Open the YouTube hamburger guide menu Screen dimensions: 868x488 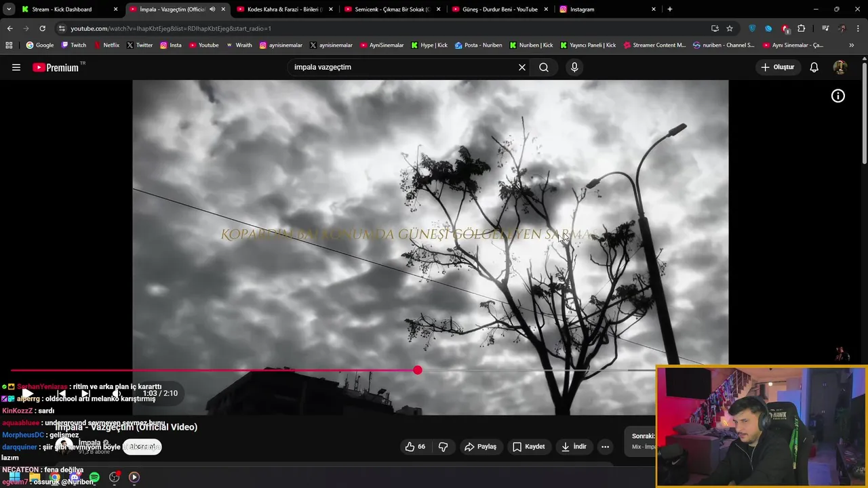pos(16,67)
